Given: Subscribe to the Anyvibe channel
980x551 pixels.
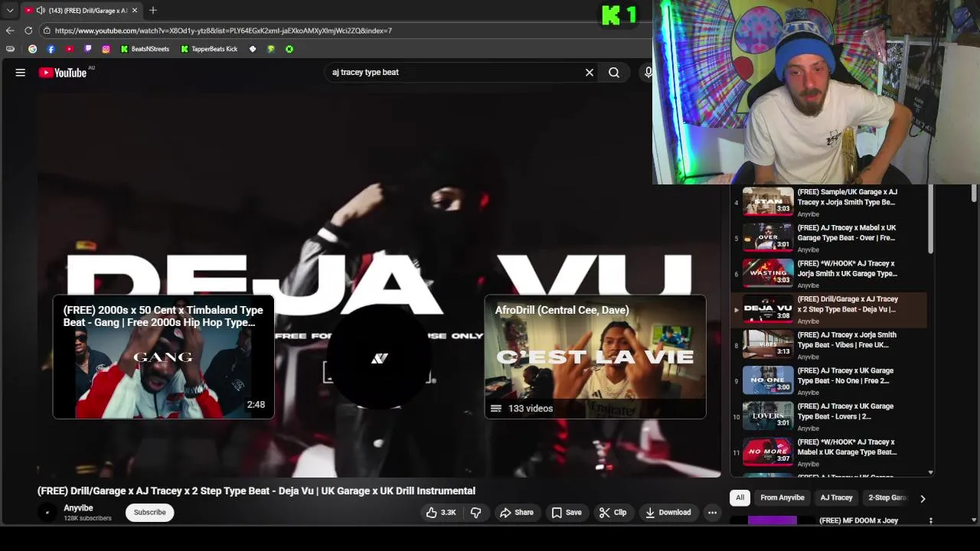Looking at the screenshot, I should pyautogui.click(x=150, y=513).
